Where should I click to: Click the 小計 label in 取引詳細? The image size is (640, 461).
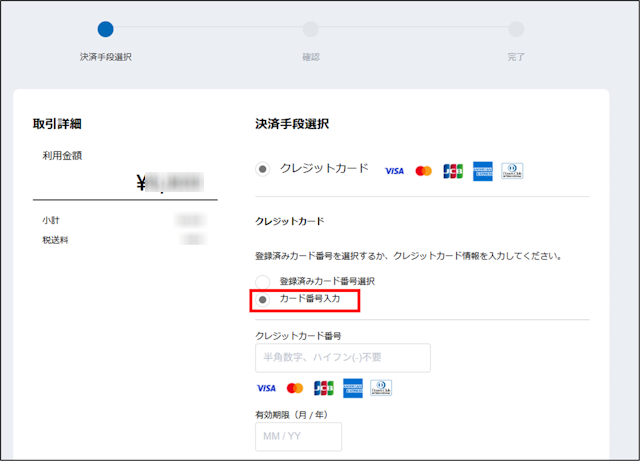pyautogui.click(x=50, y=219)
